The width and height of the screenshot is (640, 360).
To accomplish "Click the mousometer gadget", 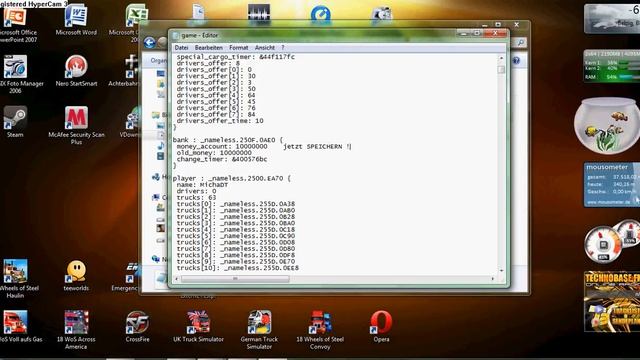I will tap(611, 184).
